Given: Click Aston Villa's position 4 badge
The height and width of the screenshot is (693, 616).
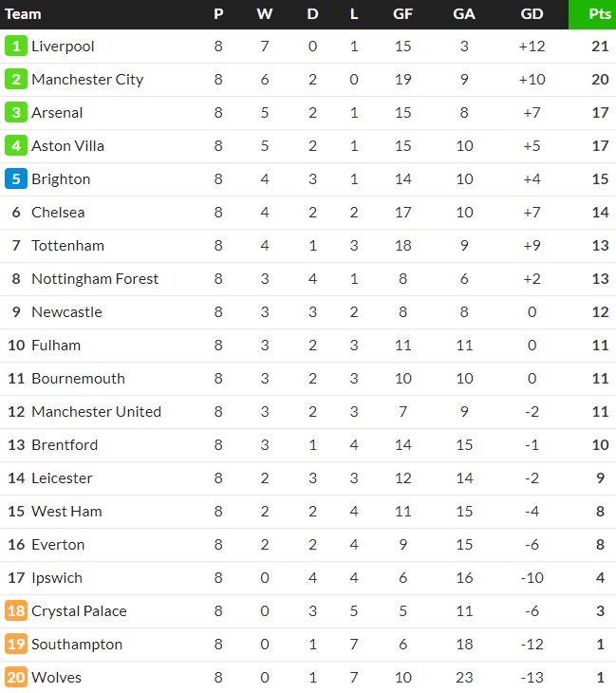Looking at the screenshot, I should coord(15,145).
